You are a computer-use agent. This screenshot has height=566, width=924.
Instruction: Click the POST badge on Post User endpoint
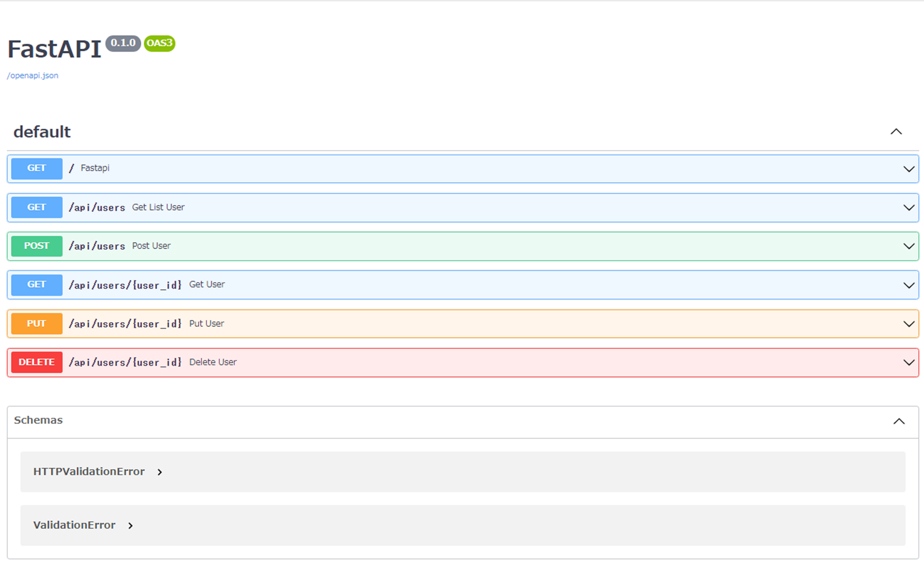37,246
